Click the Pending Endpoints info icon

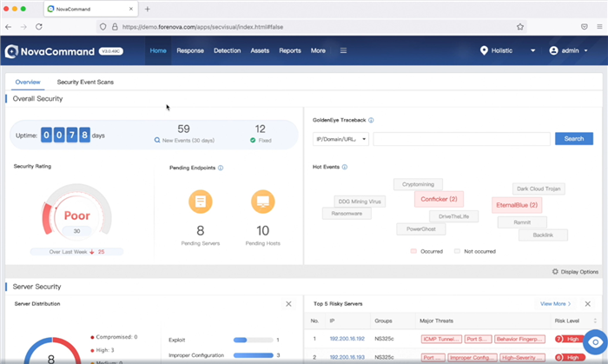tap(221, 168)
